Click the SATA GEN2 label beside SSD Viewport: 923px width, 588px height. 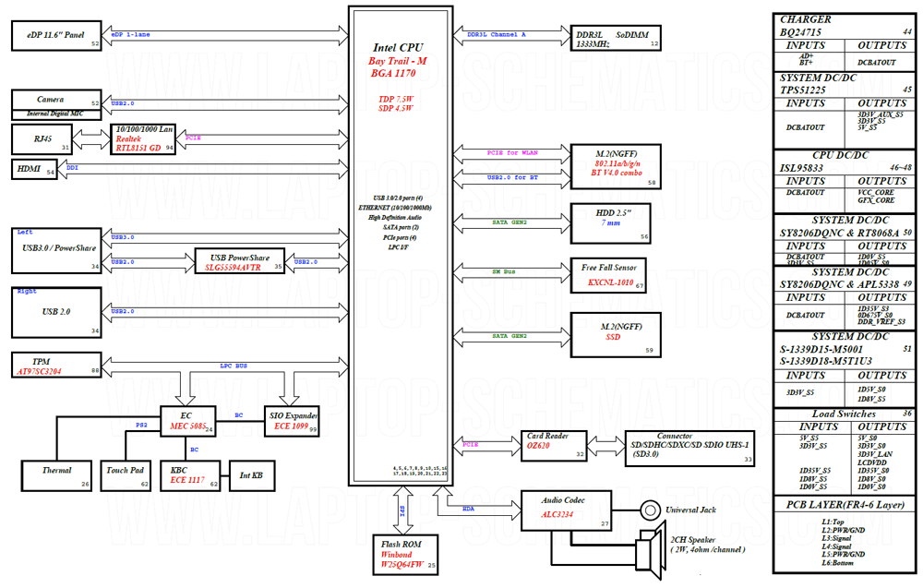pyautogui.click(x=509, y=336)
